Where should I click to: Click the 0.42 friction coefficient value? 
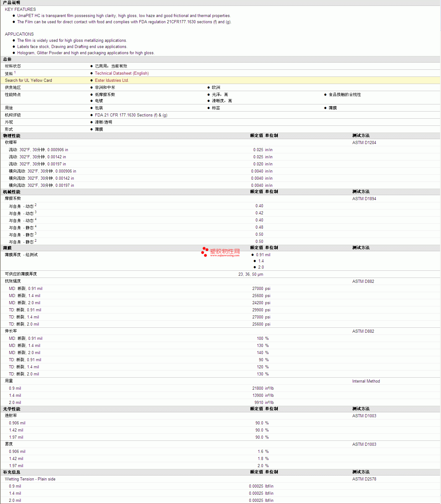pyautogui.click(x=259, y=213)
